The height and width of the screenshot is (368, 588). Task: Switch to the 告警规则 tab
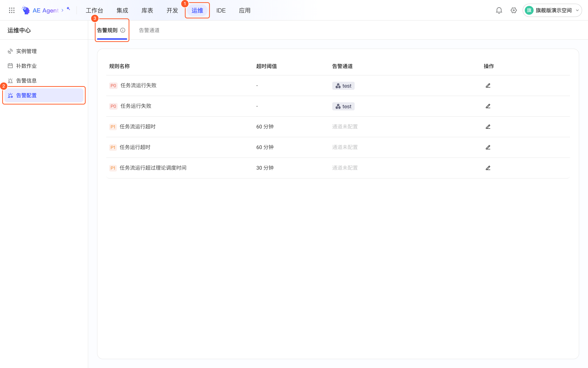[107, 30]
